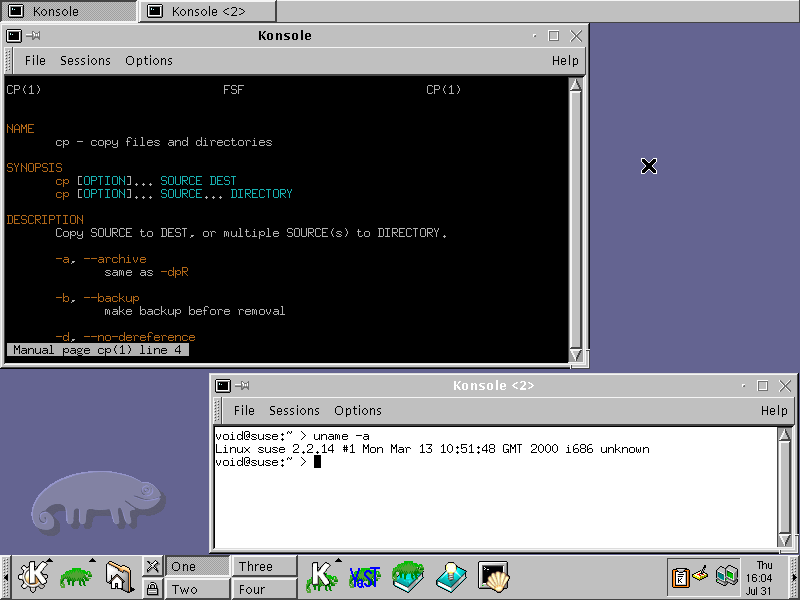The image size is (800, 600).
Task: Select the Konsole <2> taskbar entry
Action: 208,11
